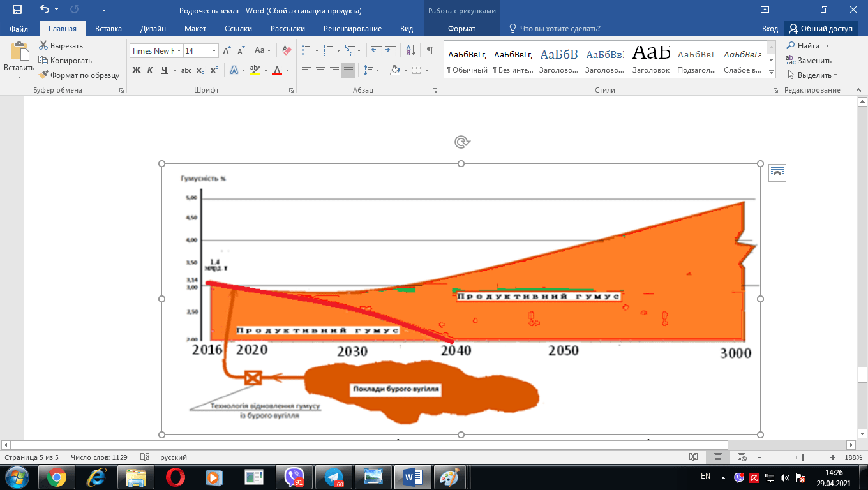
Task: Click the clear formatting eraser icon
Action: tap(287, 50)
